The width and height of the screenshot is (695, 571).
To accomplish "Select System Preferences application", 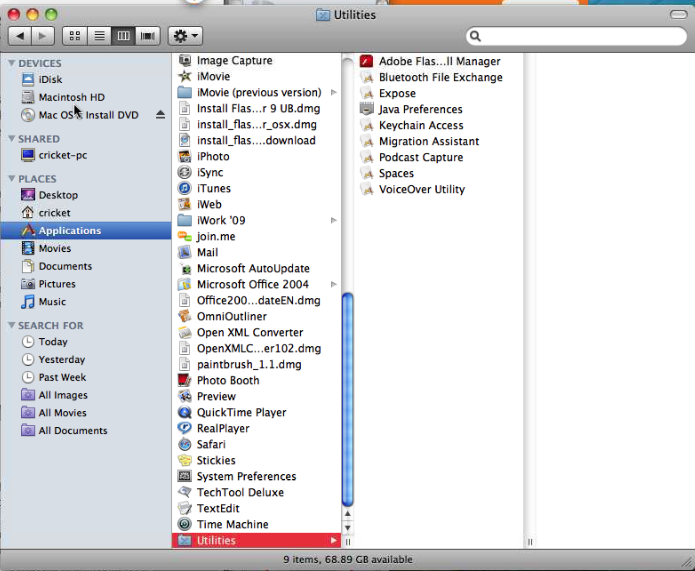I will [257, 477].
